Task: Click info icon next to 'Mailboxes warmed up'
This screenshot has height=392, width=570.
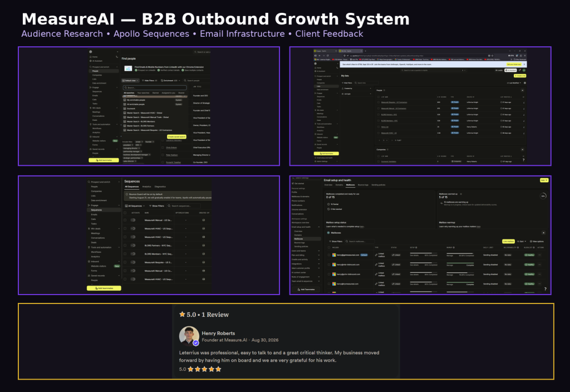Action: tap(461, 194)
